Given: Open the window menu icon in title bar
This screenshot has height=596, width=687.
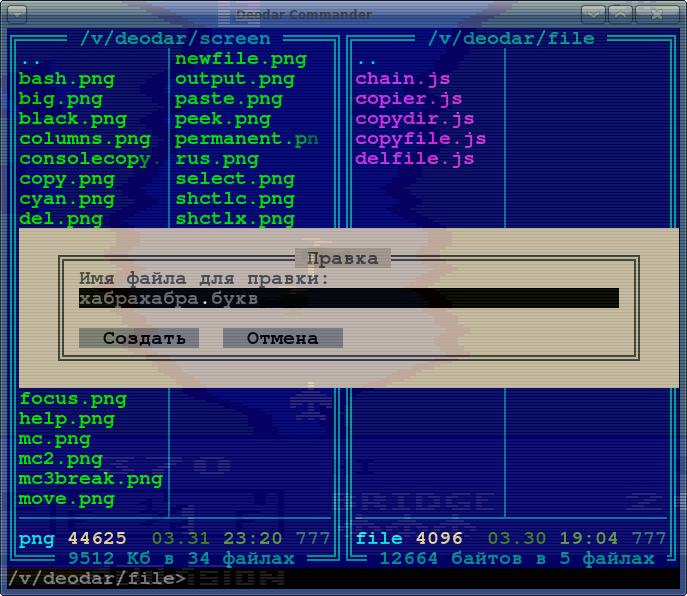Looking at the screenshot, I should click(18, 14).
